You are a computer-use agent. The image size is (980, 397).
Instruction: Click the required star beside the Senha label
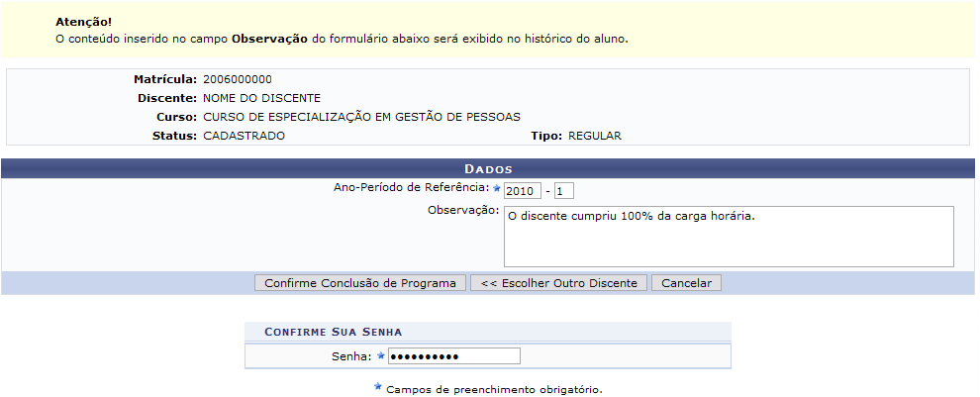point(380,356)
